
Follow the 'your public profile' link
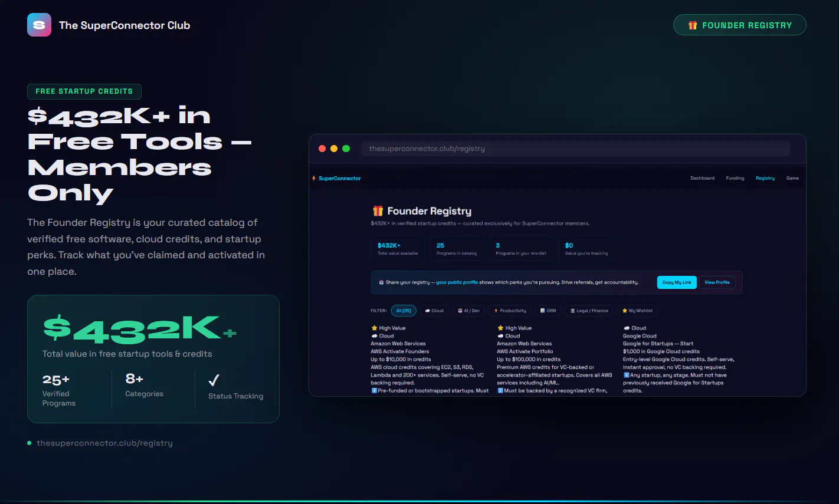coord(457,282)
